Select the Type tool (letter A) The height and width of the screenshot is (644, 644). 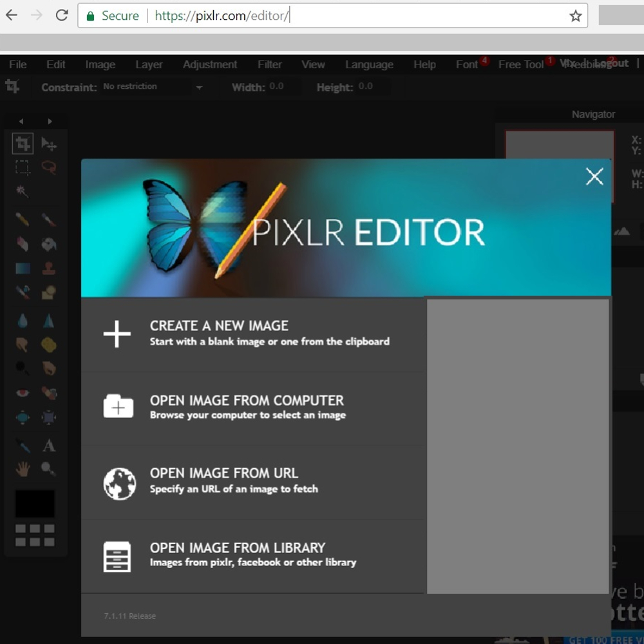48,445
